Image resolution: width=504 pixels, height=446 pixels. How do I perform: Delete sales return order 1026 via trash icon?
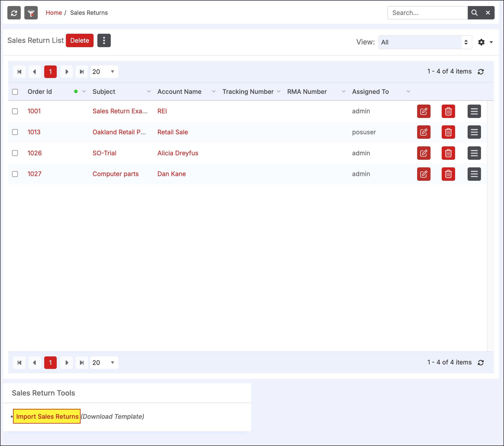tap(448, 153)
